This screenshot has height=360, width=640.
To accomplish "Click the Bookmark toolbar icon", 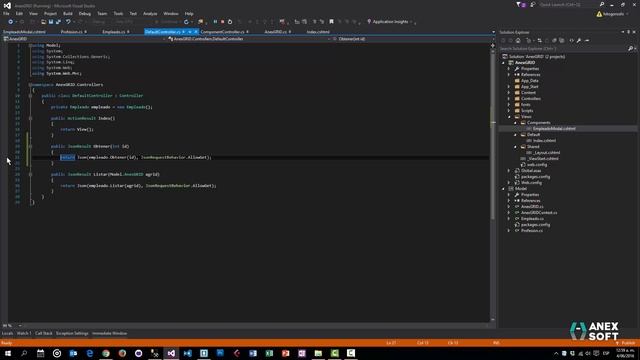I will (331, 22).
